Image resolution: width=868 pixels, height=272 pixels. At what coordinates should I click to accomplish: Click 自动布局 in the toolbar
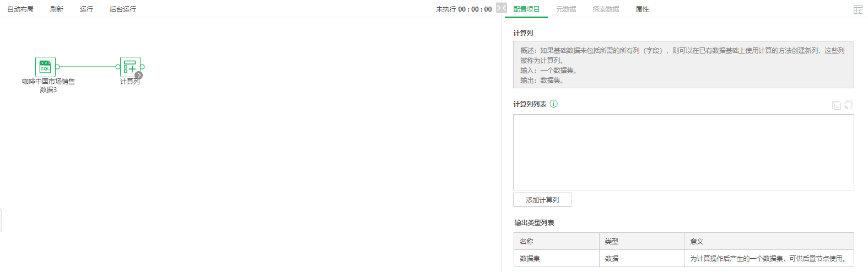coord(20,9)
